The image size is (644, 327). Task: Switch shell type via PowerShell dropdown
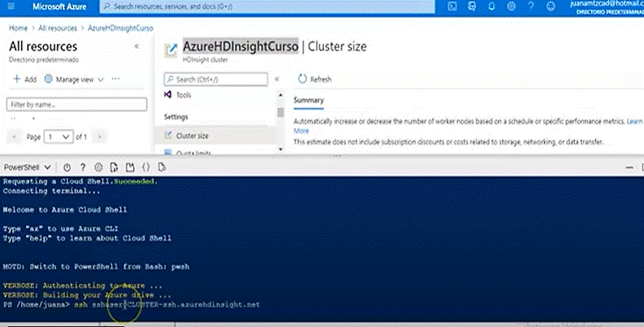pos(27,167)
